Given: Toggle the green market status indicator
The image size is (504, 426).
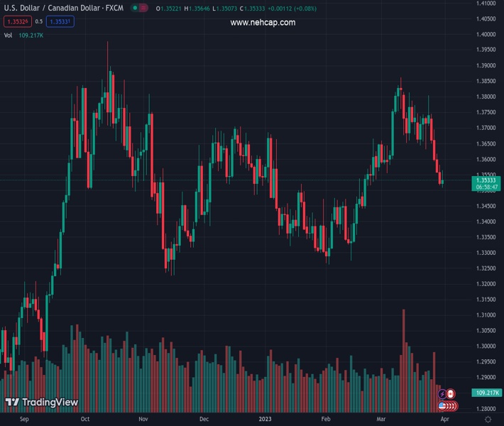Looking at the screenshot, I should click(x=144, y=9).
